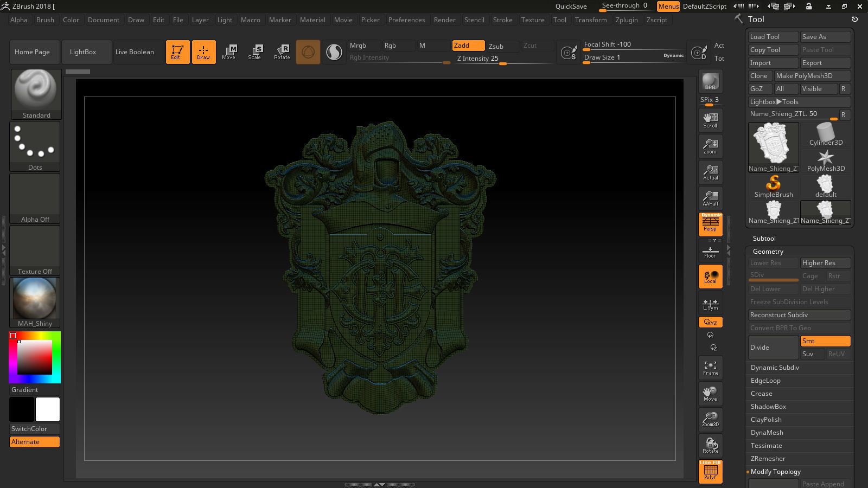Click the QuickSave button

(x=571, y=7)
